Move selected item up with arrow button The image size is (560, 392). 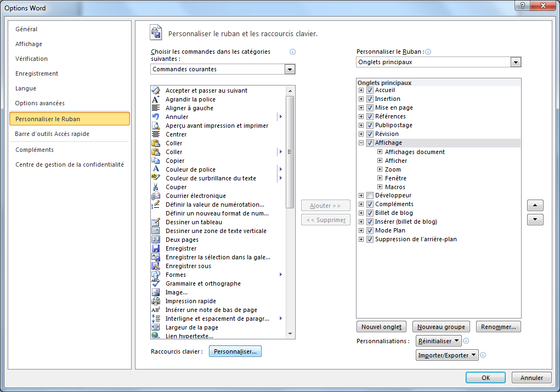click(535, 206)
